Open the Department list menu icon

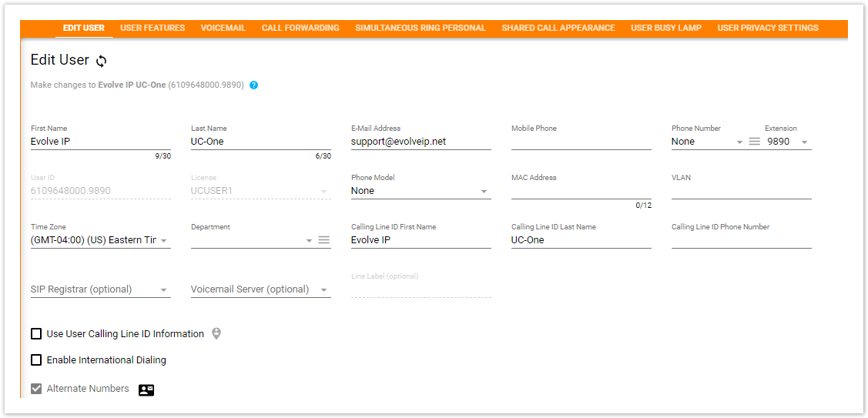(324, 240)
